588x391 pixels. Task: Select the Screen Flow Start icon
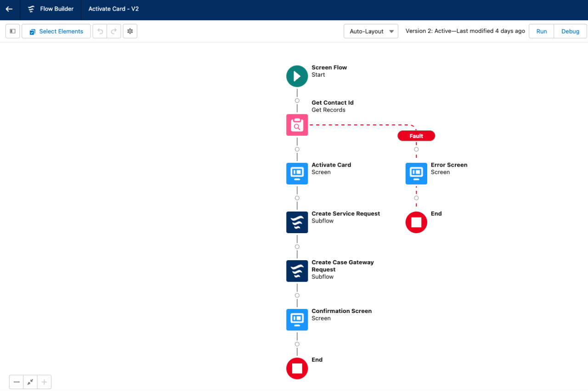pyautogui.click(x=297, y=76)
